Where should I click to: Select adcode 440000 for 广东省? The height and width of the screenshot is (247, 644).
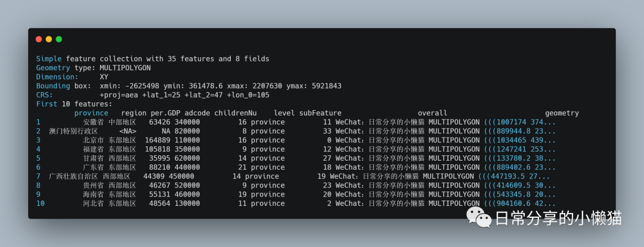pos(187,167)
